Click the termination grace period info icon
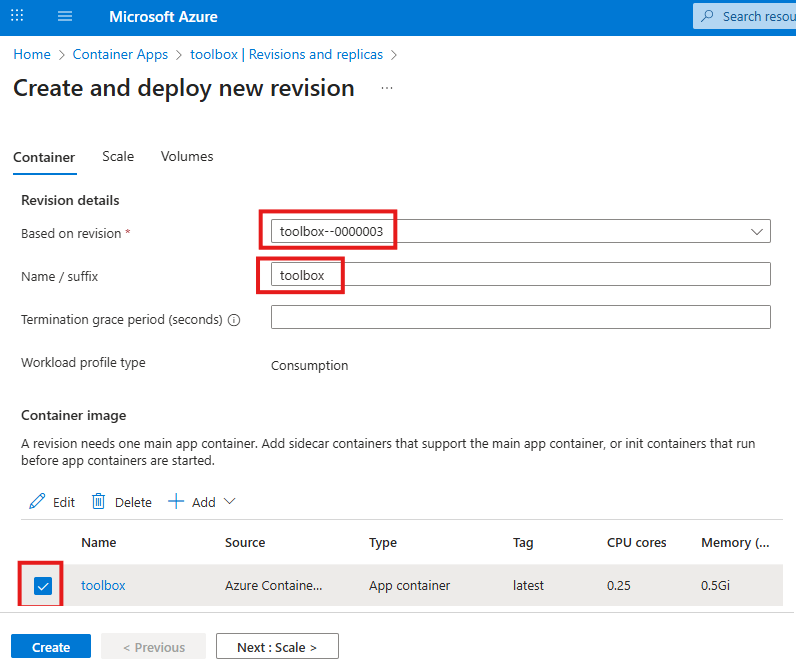This screenshot has width=796, height=665. coord(234,320)
